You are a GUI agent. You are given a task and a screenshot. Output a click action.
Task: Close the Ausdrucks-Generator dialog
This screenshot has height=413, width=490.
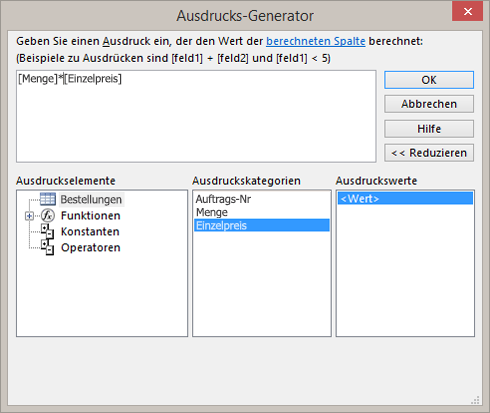tap(467, 11)
